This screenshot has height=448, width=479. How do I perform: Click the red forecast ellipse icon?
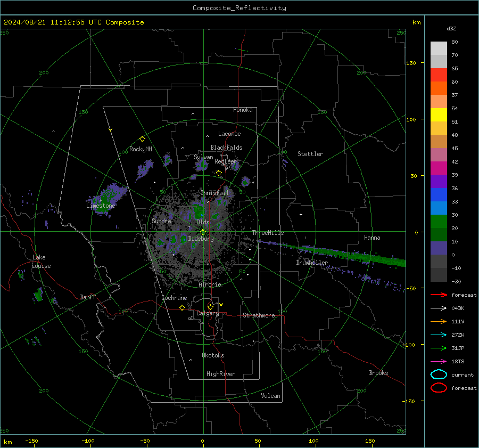pos(439,388)
